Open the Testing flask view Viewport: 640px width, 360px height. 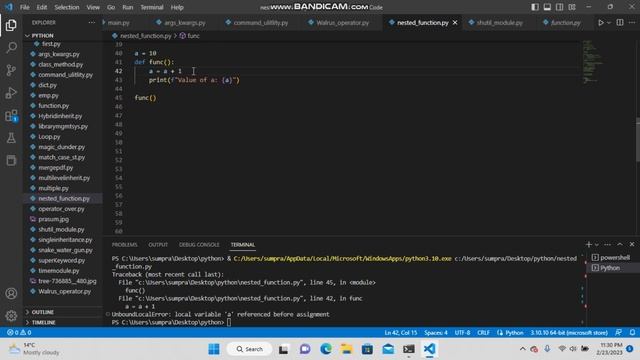11,138
